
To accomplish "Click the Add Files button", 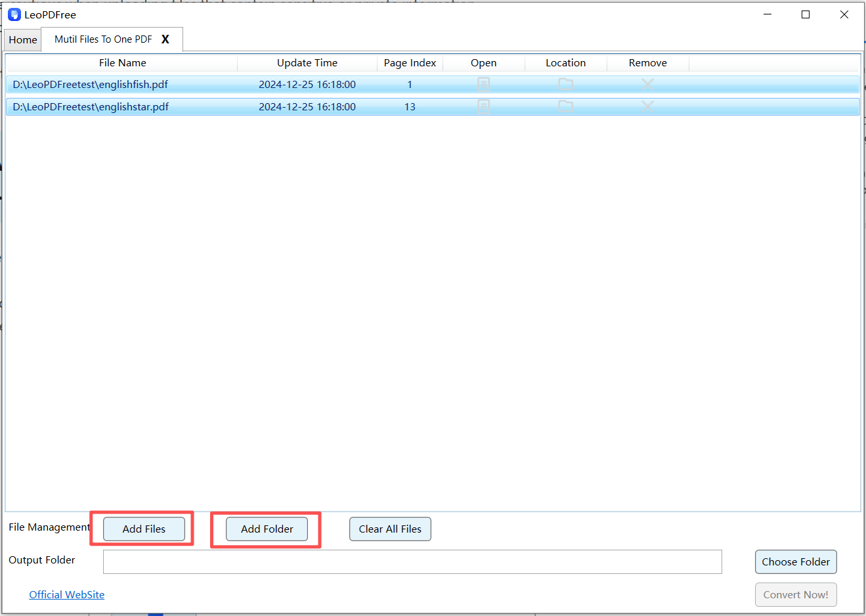I will pyautogui.click(x=143, y=529).
